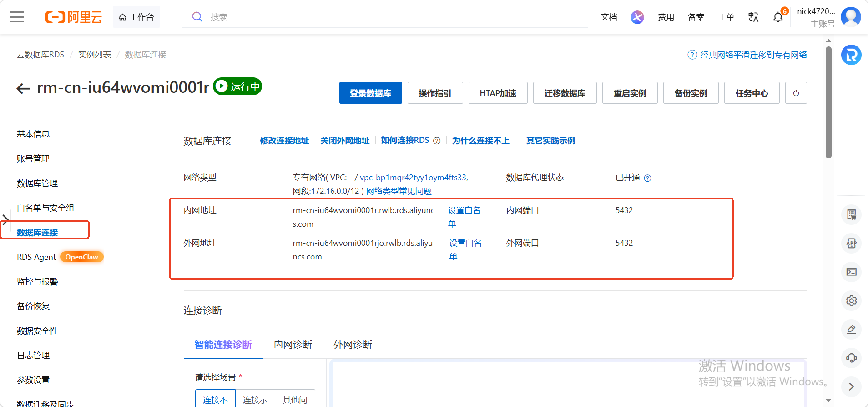
Task: Click the 登录数据库 button
Action: (371, 93)
